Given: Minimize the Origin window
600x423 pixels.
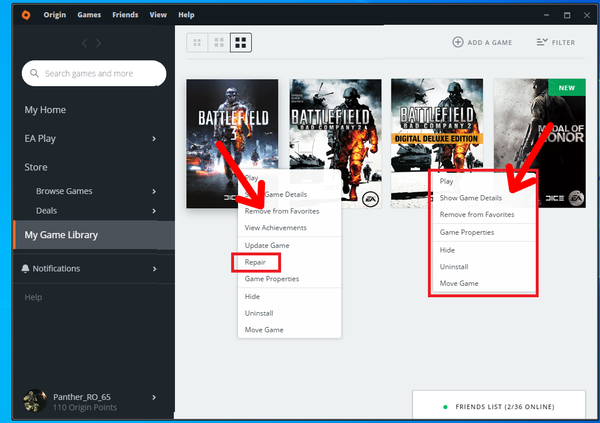Looking at the screenshot, I should [x=546, y=15].
